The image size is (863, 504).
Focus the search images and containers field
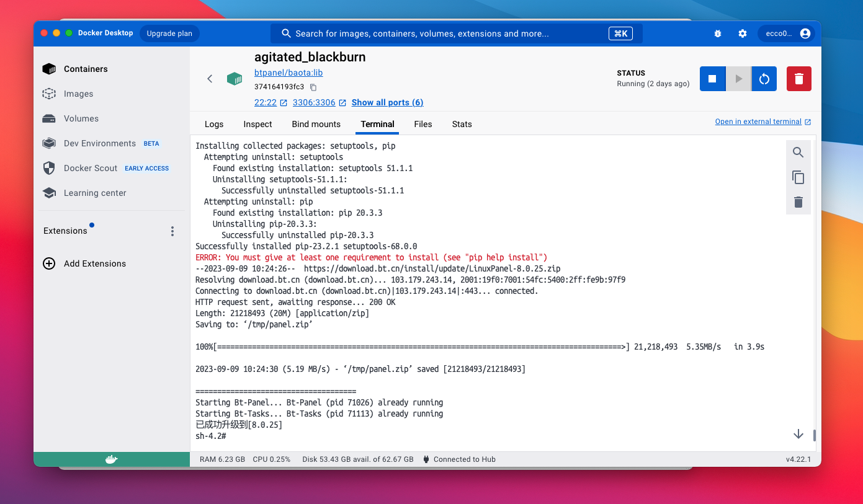[x=456, y=33]
